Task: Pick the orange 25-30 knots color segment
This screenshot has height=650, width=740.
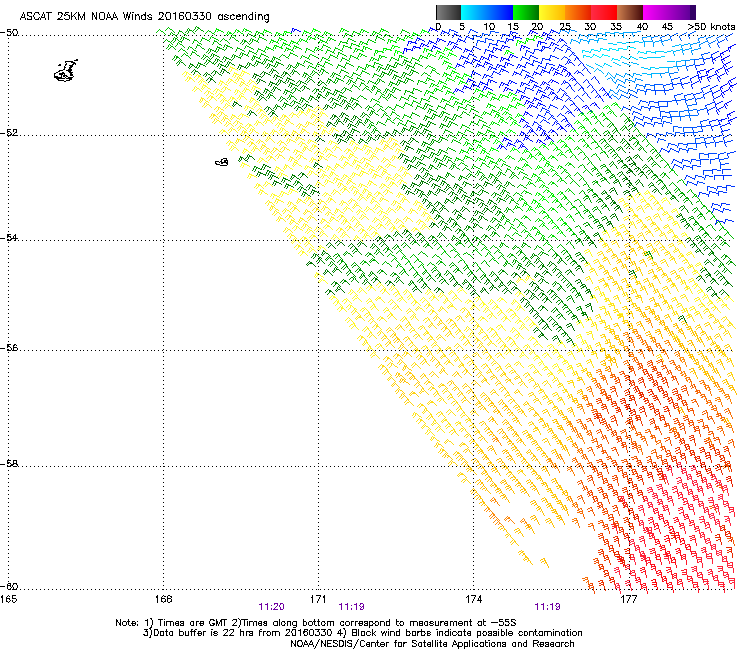Action: pos(578,12)
